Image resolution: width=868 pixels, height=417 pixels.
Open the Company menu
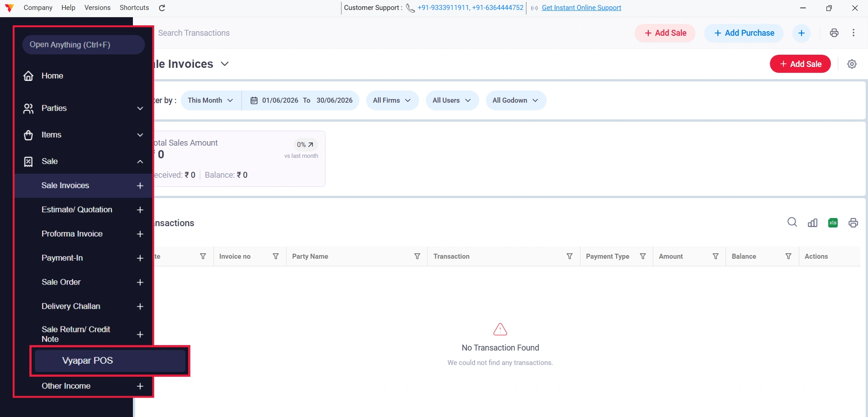[38, 8]
